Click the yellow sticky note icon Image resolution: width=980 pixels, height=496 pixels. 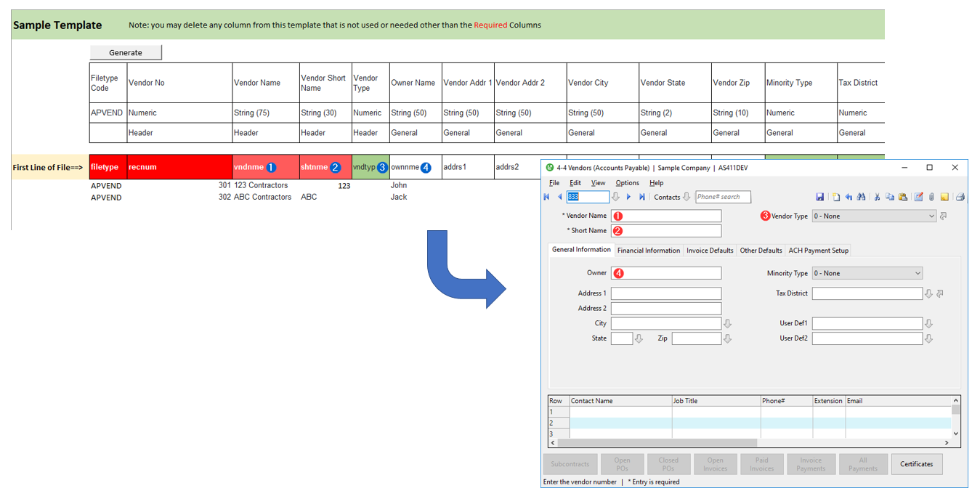pyautogui.click(x=944, y=197)
